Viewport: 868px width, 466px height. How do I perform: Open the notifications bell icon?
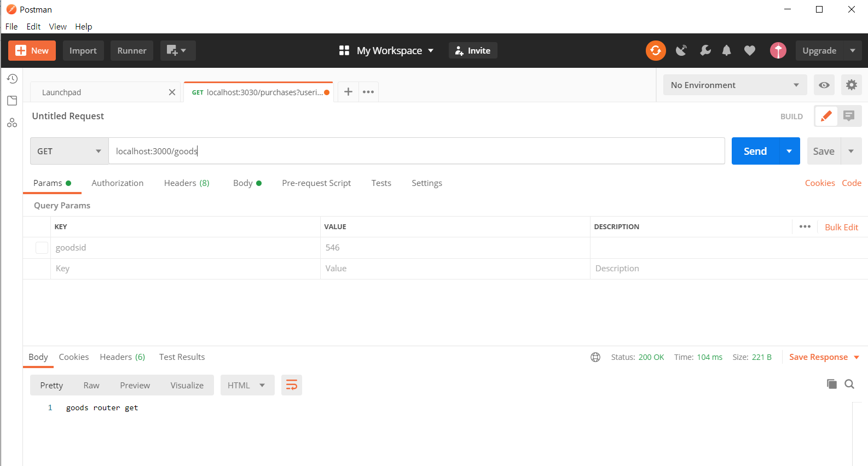click(726, 50)
